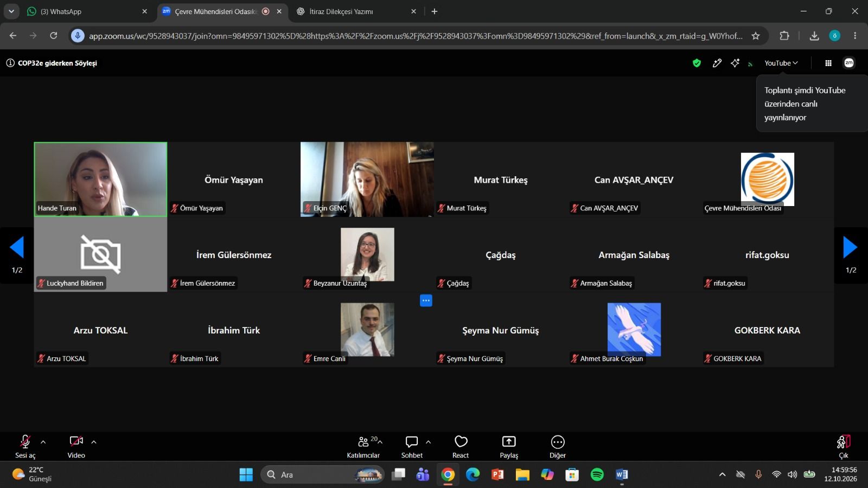Open the tab search dropdown arrow

tap(11, 11)
